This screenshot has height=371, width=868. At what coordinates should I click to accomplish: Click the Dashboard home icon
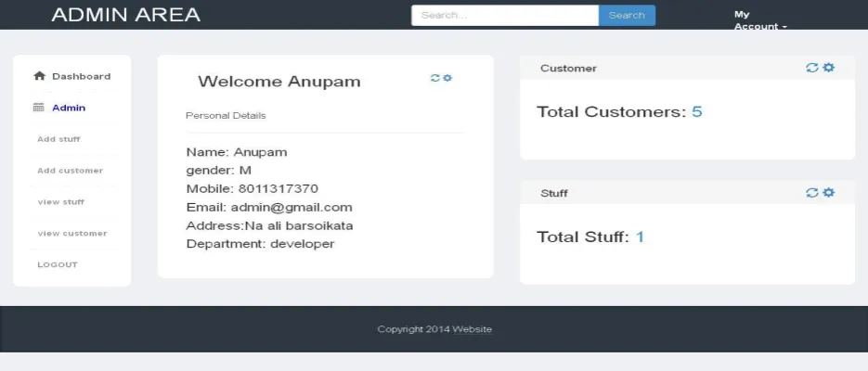(39, 76)
